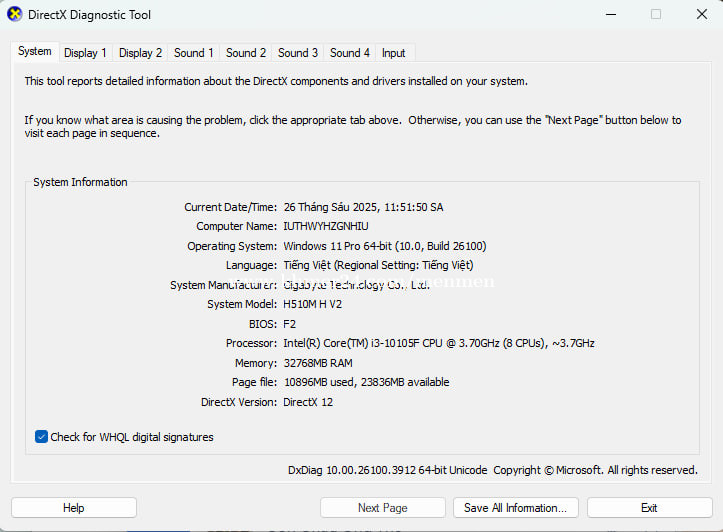Click the System Information group label
This screenshot has width=723, height=532.
(x=80, y=182)
